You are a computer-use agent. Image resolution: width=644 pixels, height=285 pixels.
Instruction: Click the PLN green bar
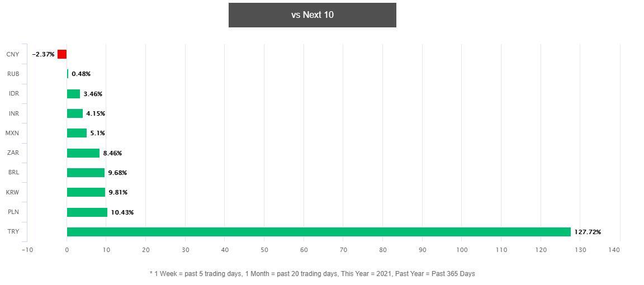[87, 212]
